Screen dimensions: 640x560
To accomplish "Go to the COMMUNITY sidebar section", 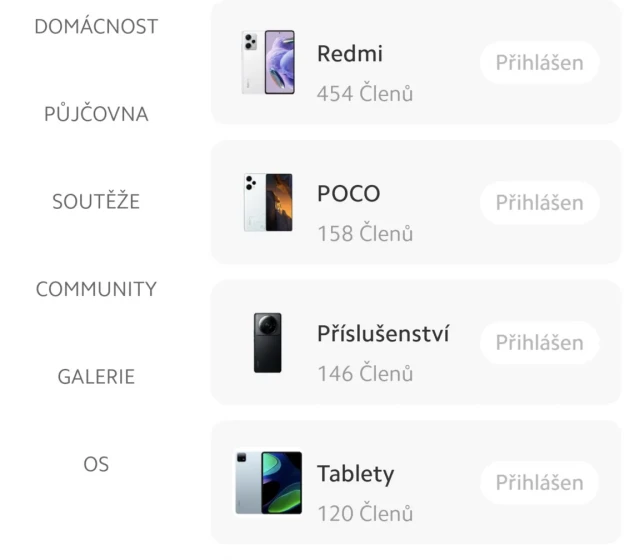I will click(x=96, y=289).
